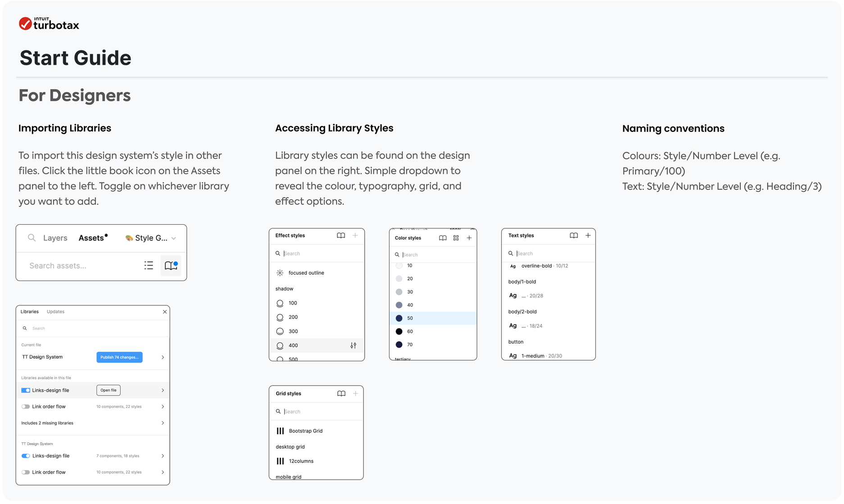Click search icon in Libraries dialog
Viewport: 844px width, 504px height.
coord(25,328)
